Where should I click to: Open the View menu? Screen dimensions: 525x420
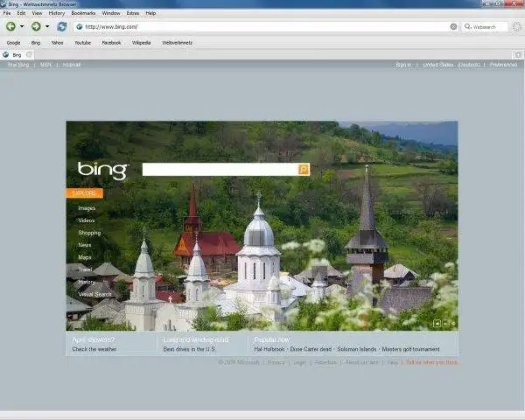tap(37, 13)
